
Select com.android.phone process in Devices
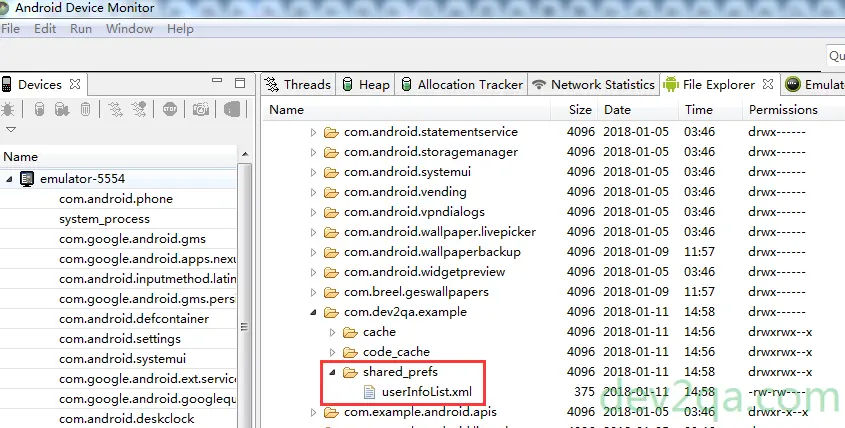pos(116,199)
